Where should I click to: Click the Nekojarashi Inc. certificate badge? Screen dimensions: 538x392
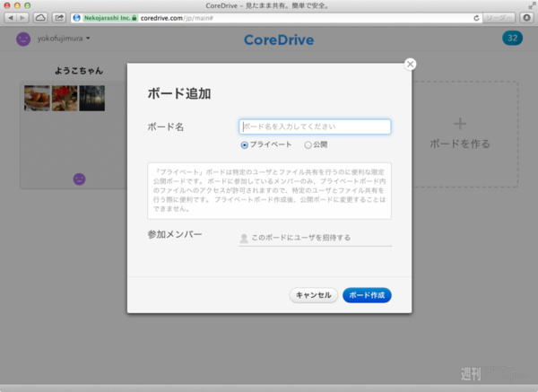point(109,18)
